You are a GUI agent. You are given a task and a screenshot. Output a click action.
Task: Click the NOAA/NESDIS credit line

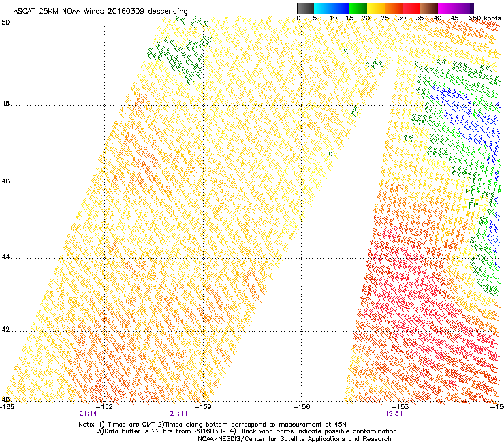[294, 439]
